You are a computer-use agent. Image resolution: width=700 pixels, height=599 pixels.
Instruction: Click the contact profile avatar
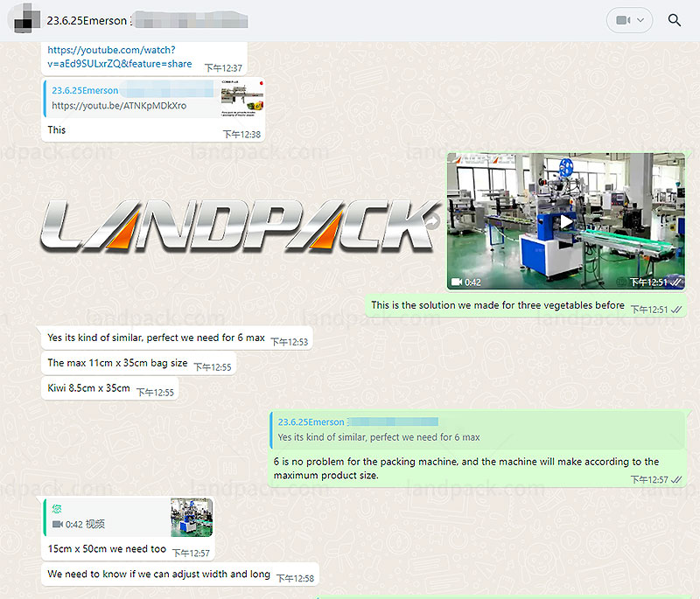(x=24, y=19)
